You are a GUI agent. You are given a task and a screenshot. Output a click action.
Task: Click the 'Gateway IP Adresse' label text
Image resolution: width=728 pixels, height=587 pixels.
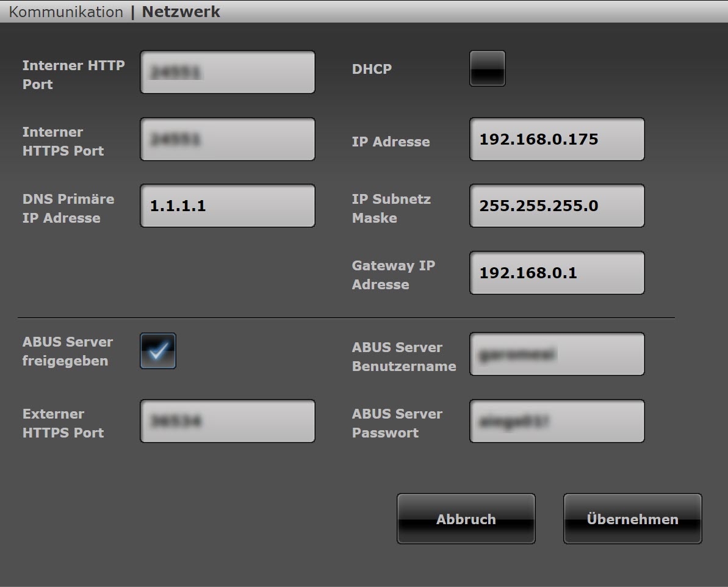pyautogui.click(x=393, y=275)
